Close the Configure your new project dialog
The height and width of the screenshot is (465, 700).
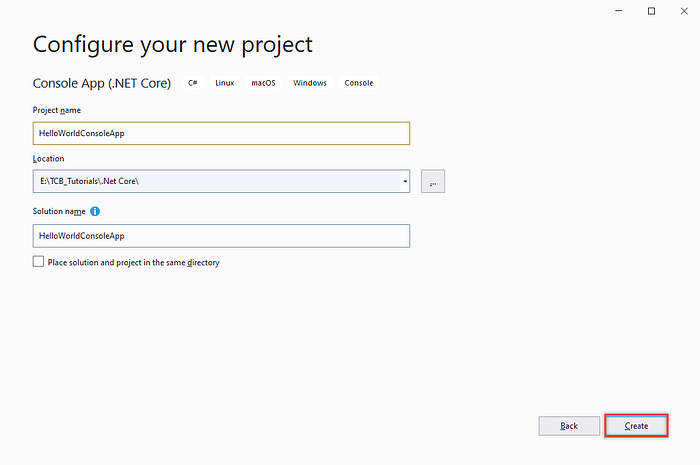point(684,11)
